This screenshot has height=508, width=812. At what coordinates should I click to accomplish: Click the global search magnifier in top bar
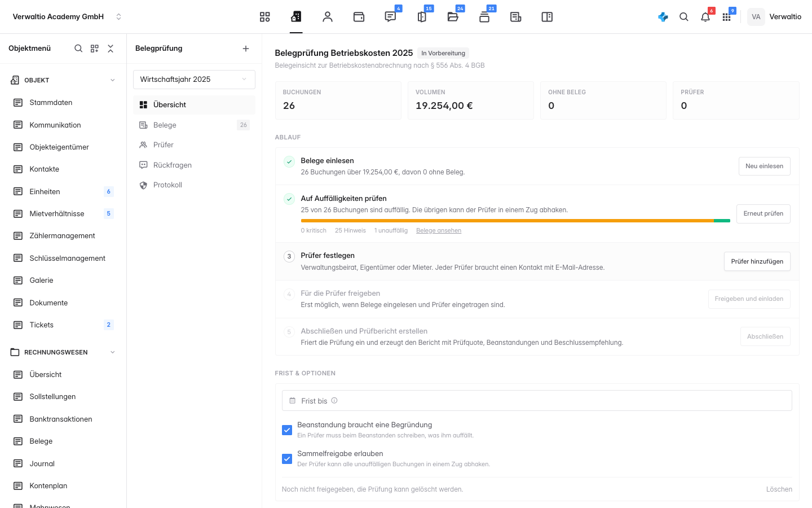click(684, 17)
